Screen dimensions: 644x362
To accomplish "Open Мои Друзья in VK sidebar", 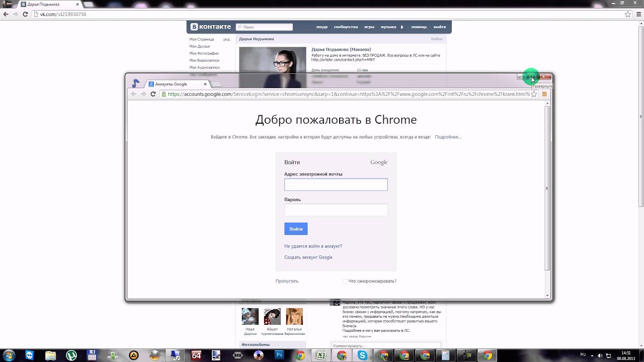I will pos(199,46).
